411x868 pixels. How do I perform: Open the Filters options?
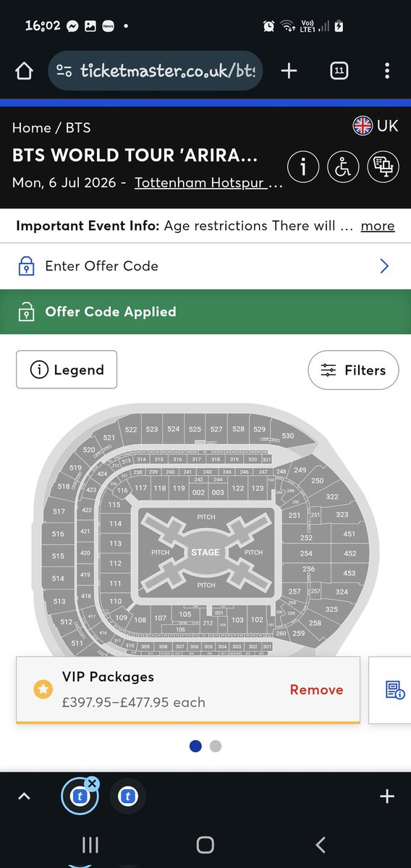pyautogui.click(x=353, y=370)
